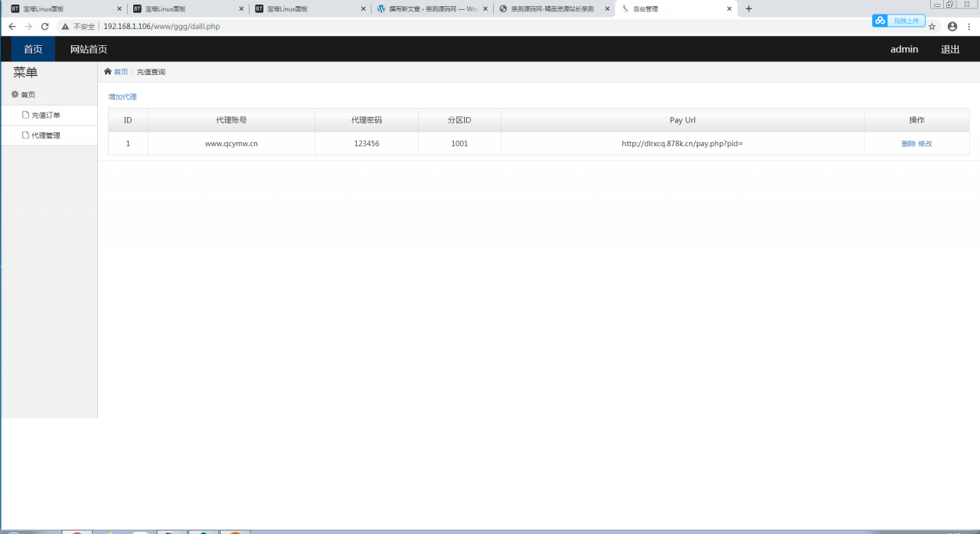Click the blue cloud 拖拽上传 upload button

[x=899, y=21]
